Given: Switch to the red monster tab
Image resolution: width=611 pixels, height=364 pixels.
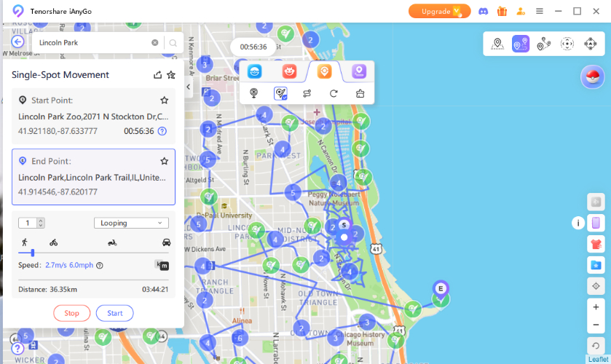Looking at the screenshot, I should click(289, 72).
